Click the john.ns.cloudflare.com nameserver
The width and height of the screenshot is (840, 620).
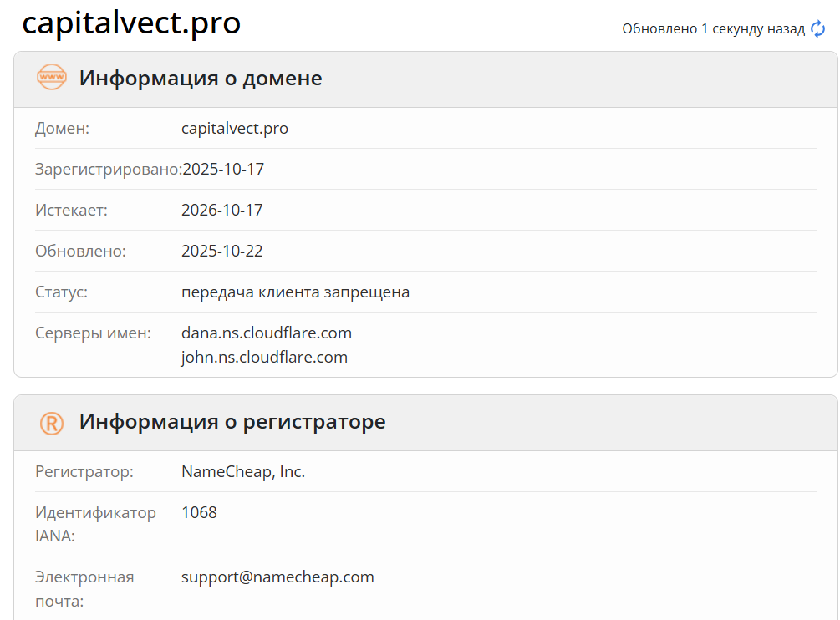click(264, 357)
